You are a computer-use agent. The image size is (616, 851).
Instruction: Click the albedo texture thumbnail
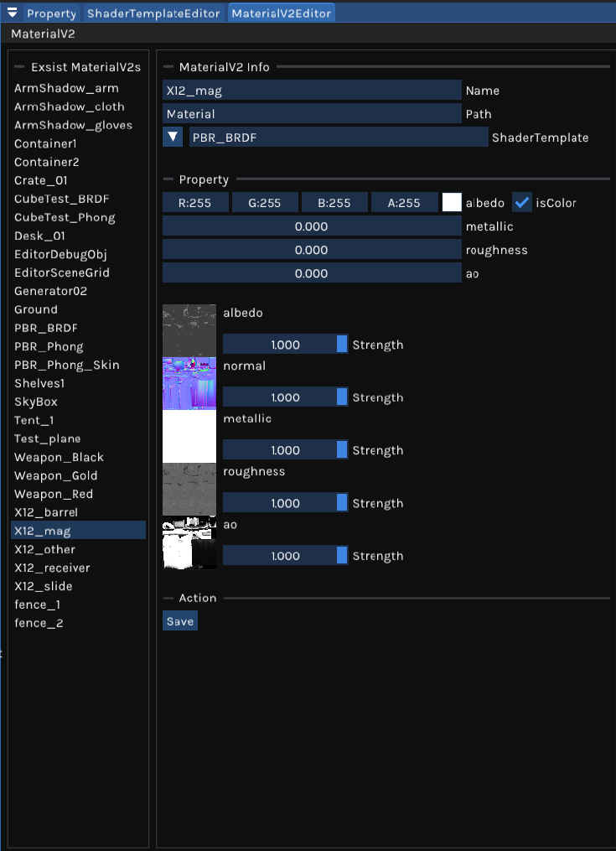point(189,330)
